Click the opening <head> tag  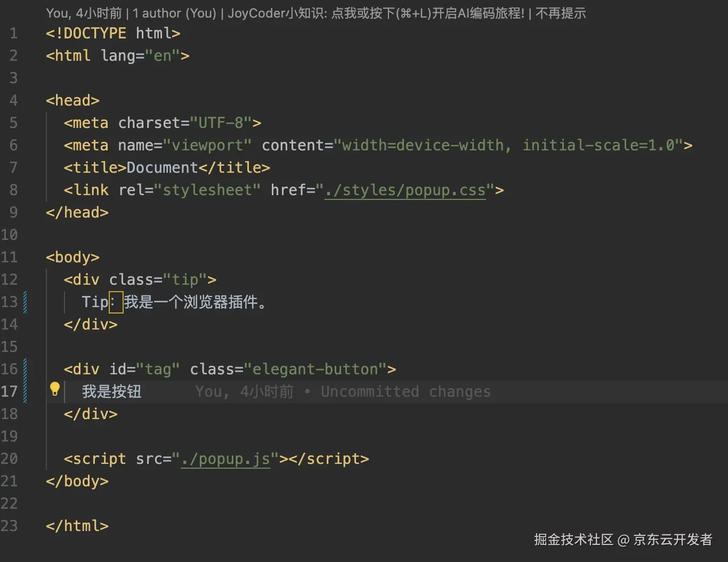click(72, 101)
